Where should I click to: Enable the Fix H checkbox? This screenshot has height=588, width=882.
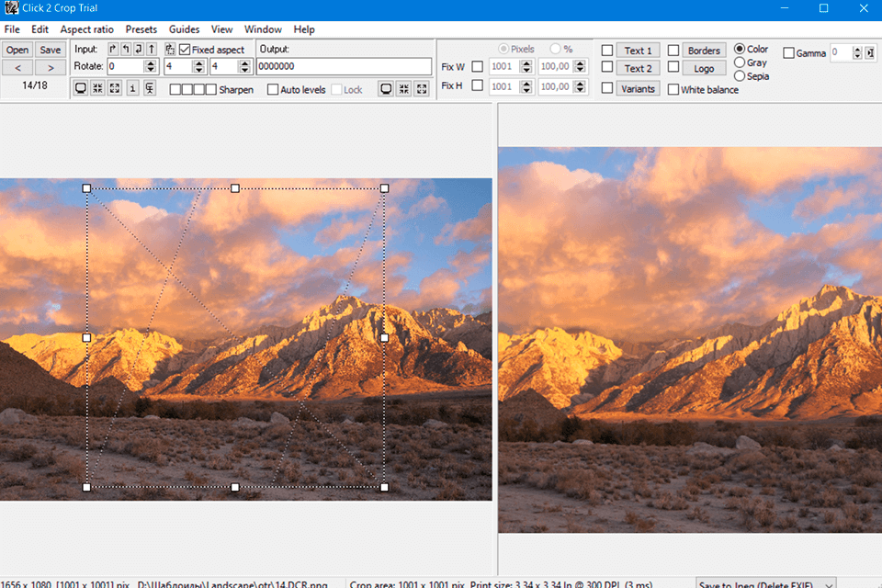[477, 85]
